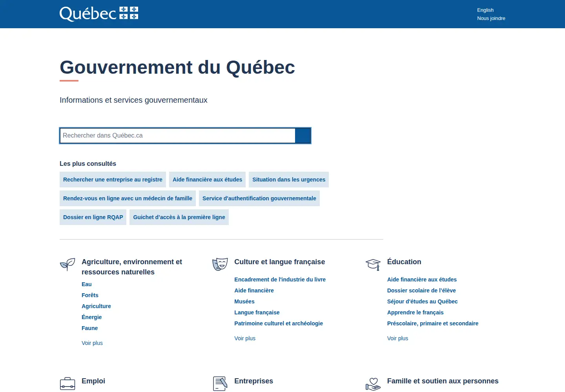
Task: Expand Voir plus under Culture section
Action: point(245,338)
